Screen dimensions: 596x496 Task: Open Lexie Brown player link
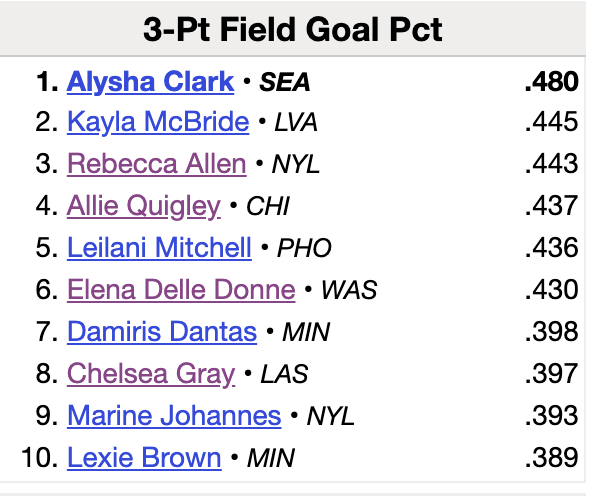coord(144,458)
